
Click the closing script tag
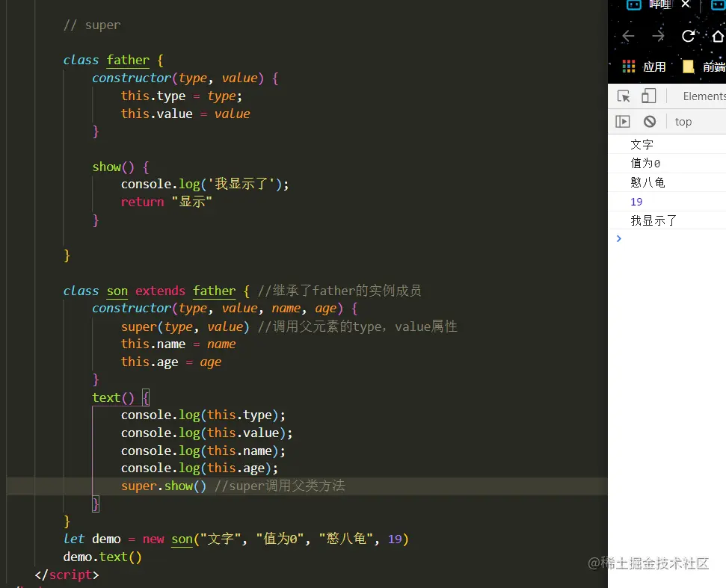(67, 575)
